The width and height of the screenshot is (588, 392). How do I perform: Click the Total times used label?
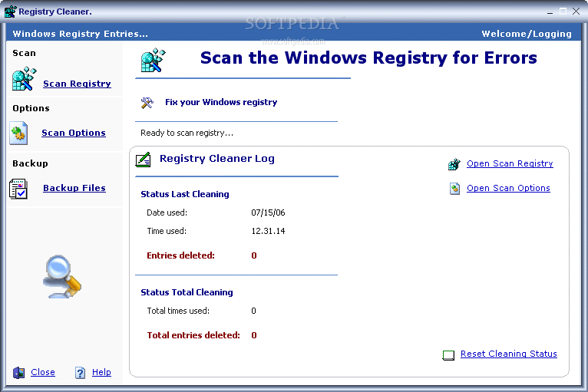178,311
